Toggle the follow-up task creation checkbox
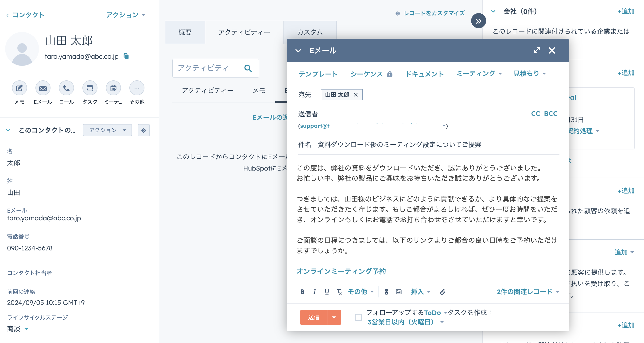This screenshot has width=644, height=343. point(358,317)
